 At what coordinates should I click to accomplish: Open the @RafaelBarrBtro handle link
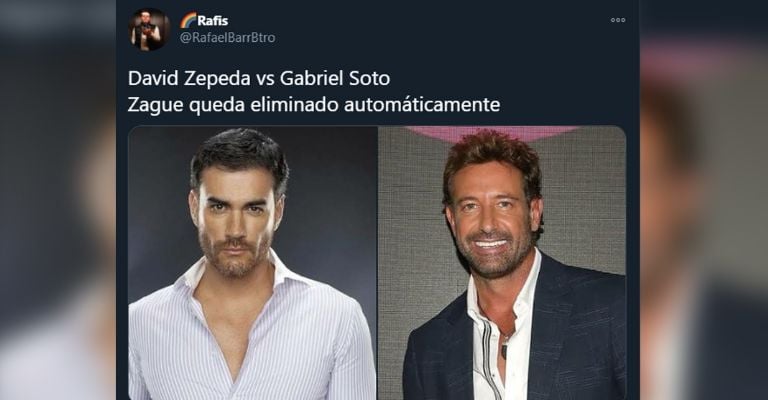tap(227, 38)
